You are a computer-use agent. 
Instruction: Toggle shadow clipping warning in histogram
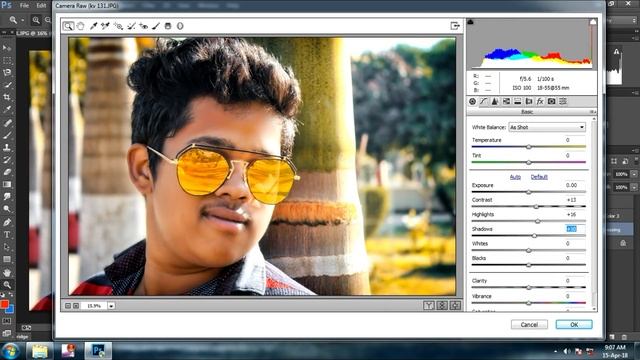(471, 22)
